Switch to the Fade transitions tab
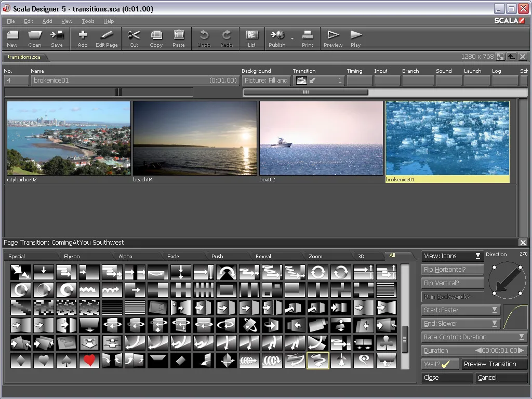The width and height of the screenshot is (532, 399). 173,256
